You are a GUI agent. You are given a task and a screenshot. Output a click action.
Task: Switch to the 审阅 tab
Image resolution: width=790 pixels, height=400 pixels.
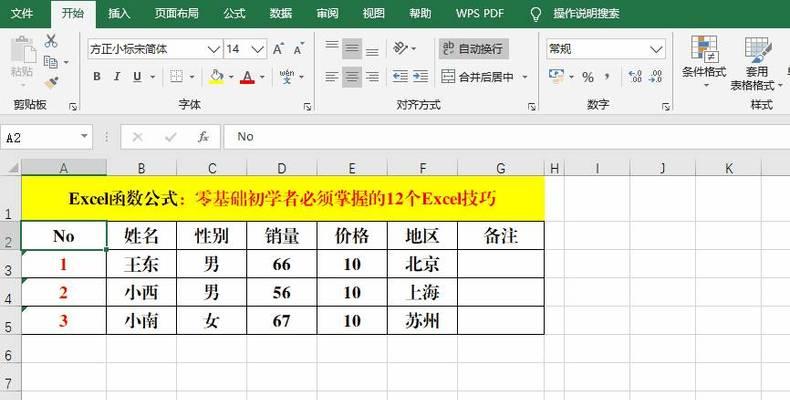click(x=327, y=13)
